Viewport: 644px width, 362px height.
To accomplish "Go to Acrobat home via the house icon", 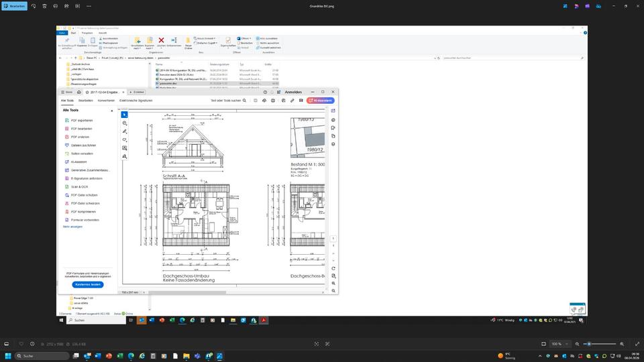I will tap(79, 92).
